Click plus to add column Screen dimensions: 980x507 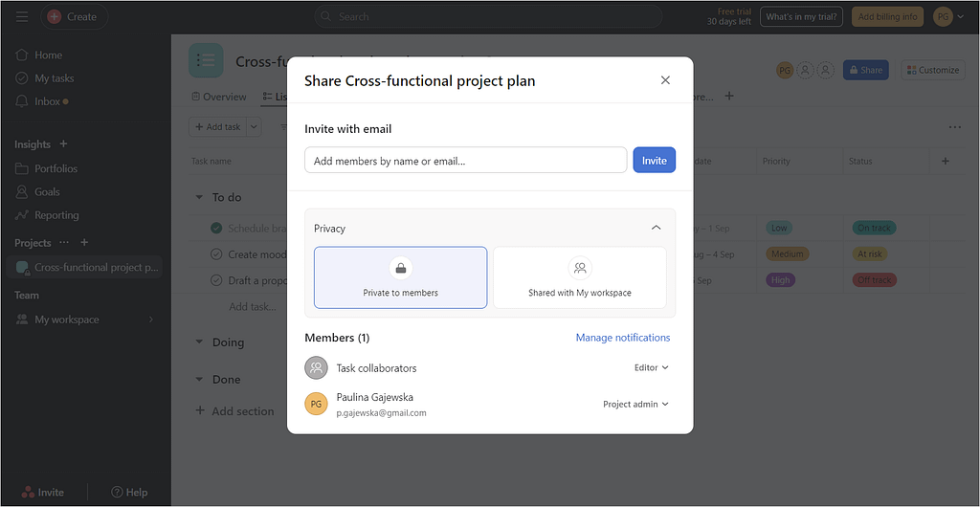click(945, 161)
